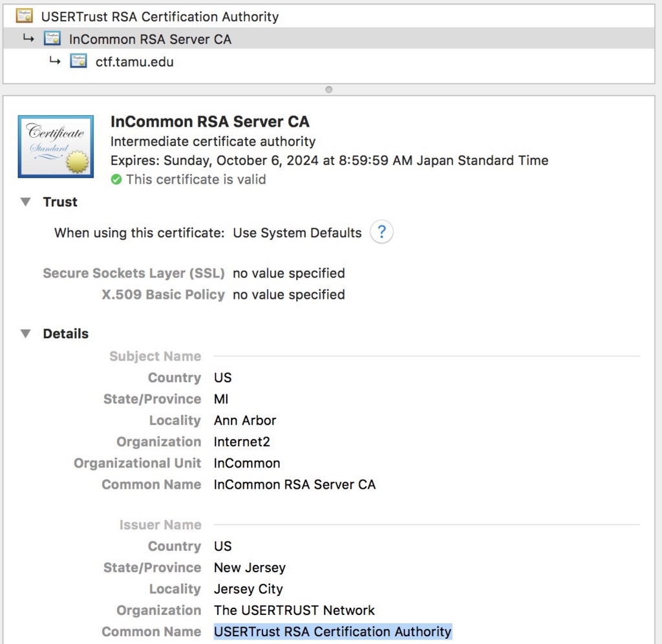Click the Locality value Ann Arbor
The width and height of the screenshot is (662, 644).
(245, 420)
